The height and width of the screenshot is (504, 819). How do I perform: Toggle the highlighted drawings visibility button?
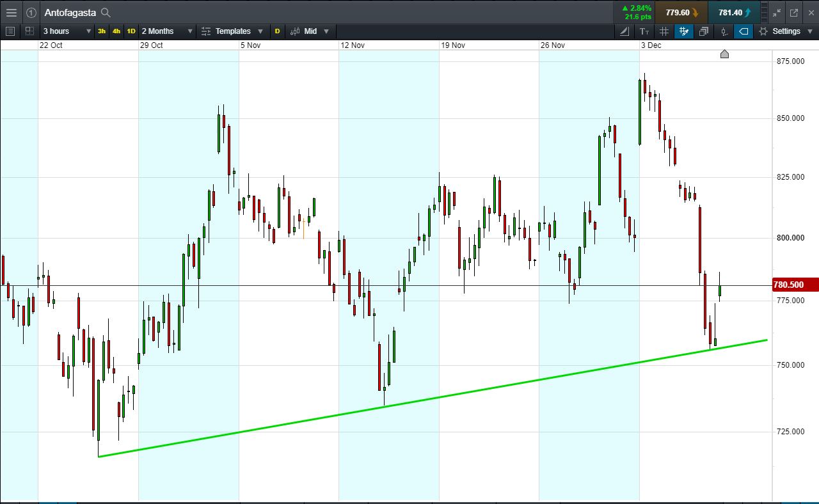pos(684,31)
